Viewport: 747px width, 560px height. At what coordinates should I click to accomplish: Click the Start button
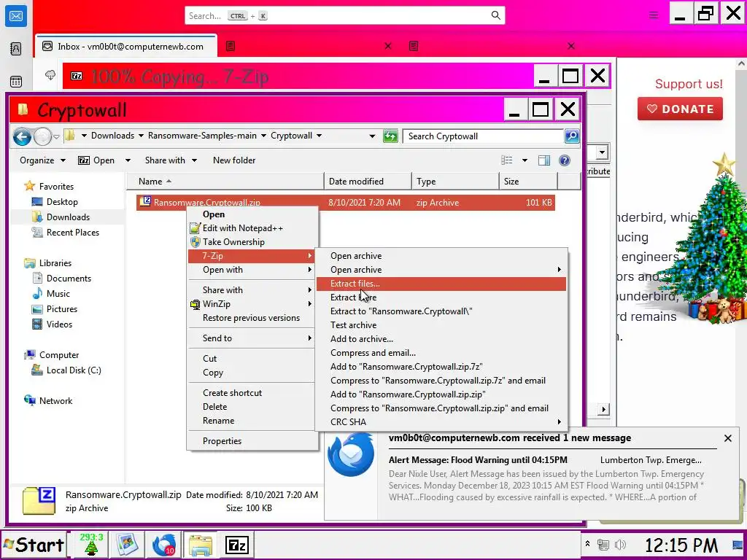[x=34, y=545]
